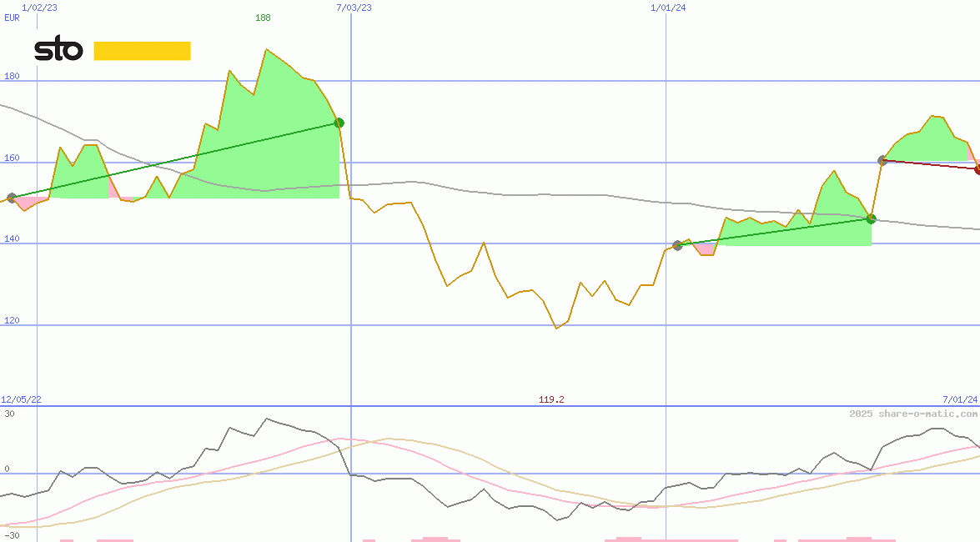Click the 7/01/24 end date label
This screenshot has height=542, width=980.
click(959, 400)
